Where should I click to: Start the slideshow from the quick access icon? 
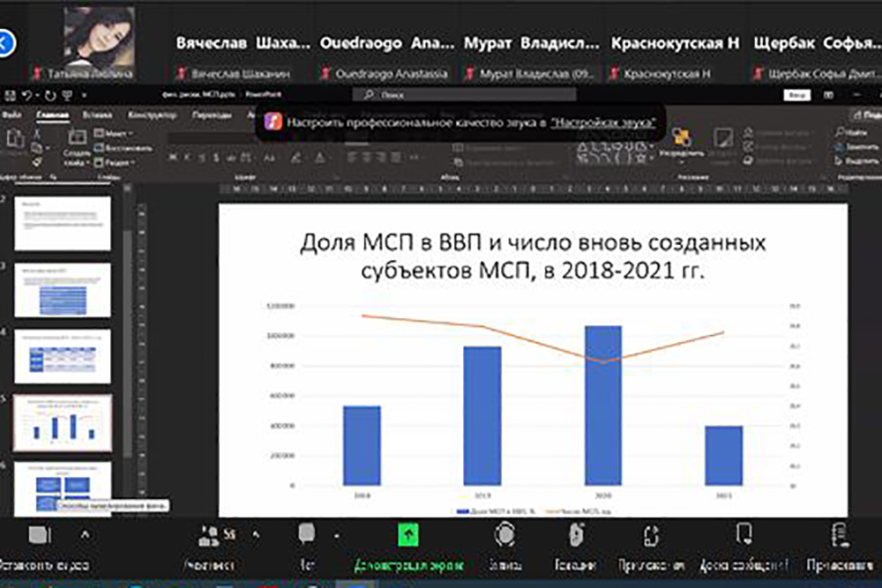tap(67, 95)
